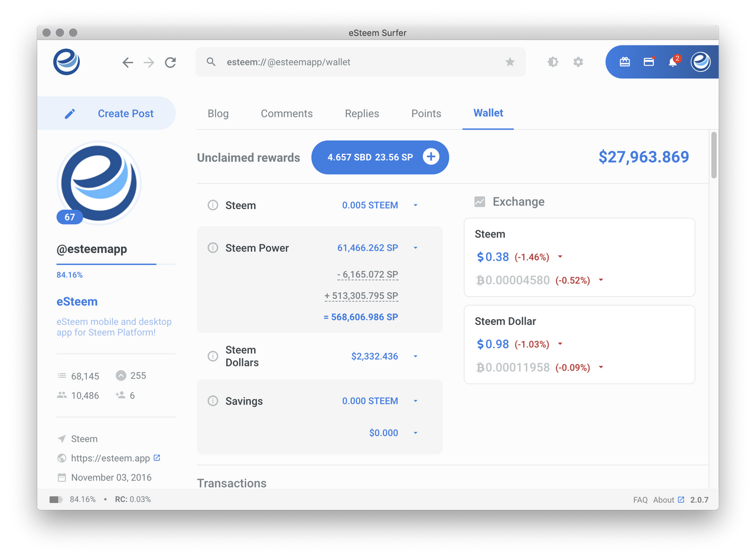Switch to the Comments tab

point(286,113)
